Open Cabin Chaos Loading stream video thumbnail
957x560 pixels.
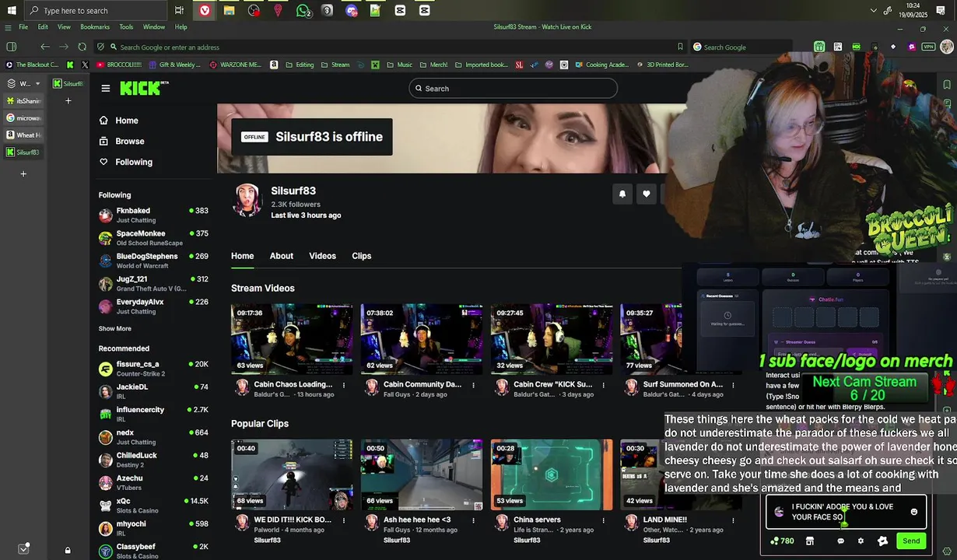pyautogui.click(x=292, y=339)
